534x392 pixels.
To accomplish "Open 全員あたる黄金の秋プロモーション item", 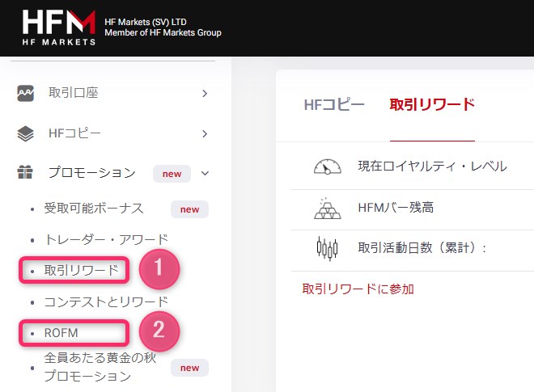I will point(100,367).
